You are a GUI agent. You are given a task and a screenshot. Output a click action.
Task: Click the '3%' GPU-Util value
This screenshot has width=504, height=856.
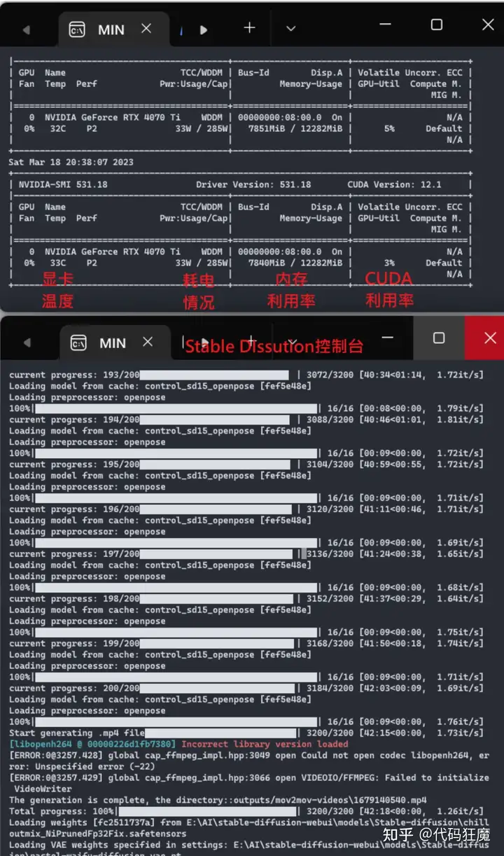click(x=389, y=263)
